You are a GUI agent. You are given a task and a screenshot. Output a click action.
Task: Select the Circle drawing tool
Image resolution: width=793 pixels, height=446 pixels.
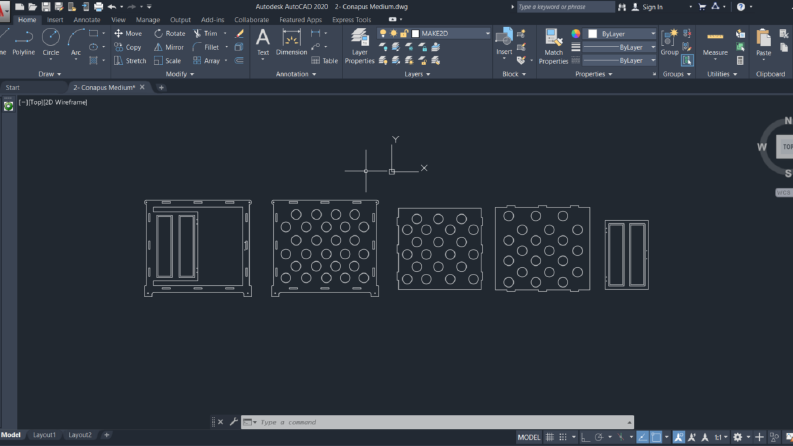[51, 42]
